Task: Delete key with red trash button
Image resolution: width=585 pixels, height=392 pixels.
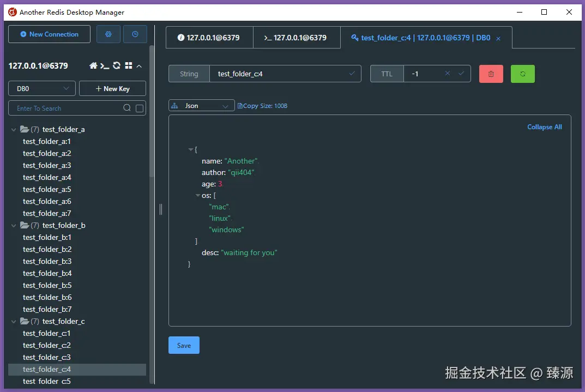Action: pos(491,74)
